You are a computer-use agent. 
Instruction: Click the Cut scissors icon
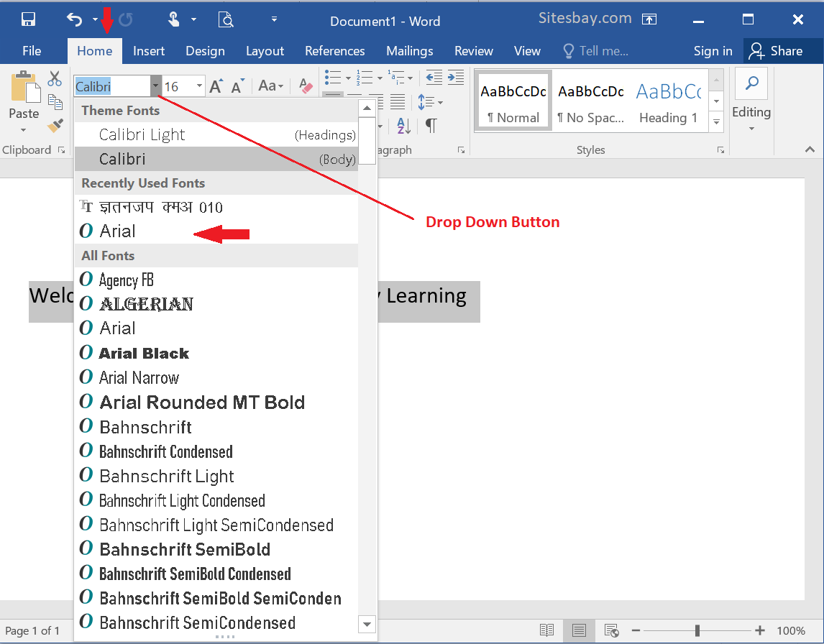coord(55,79)
